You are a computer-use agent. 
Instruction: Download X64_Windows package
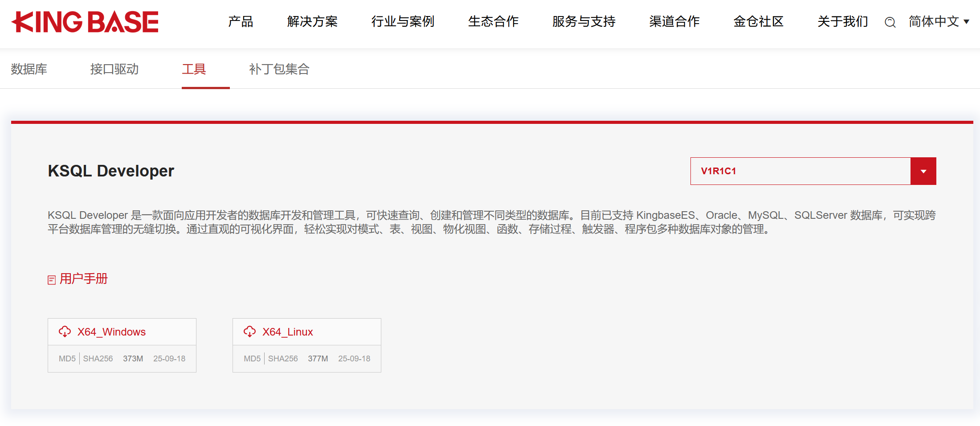pyautogui.click(x=111, y=332)
